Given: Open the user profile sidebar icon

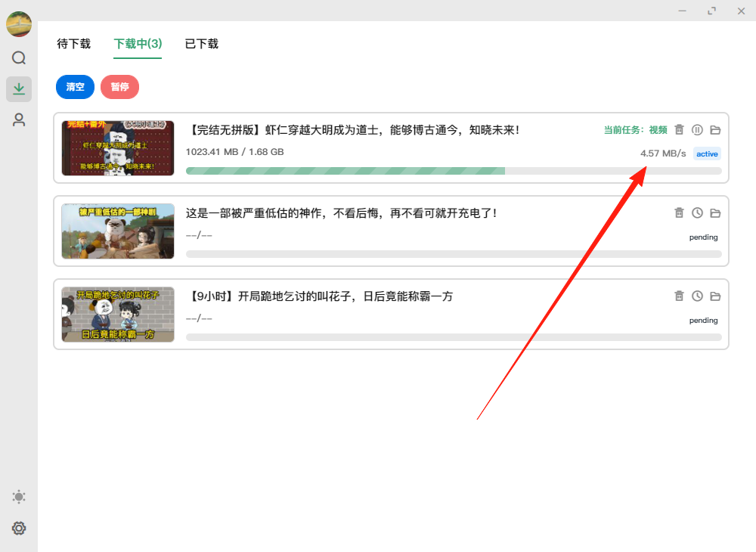Looking at the screenshot, I should [x=19, y=119].
